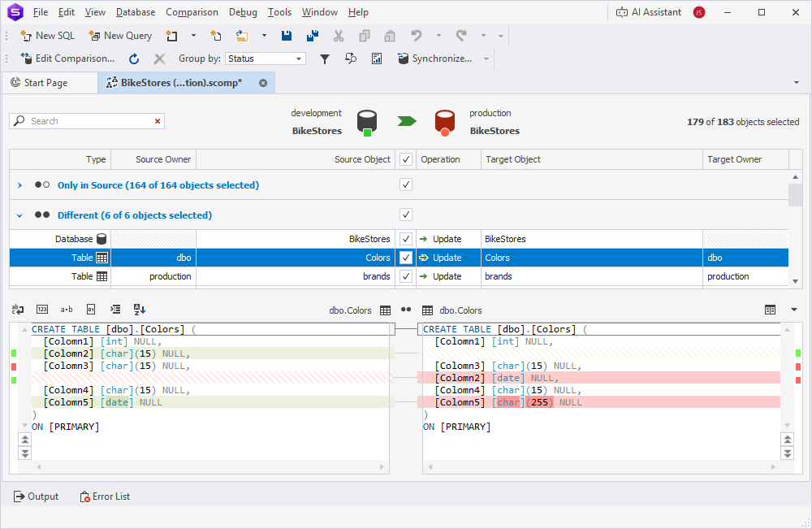This screenshot has height=529, width=812.
Task: Open the Database menu
Action: click(x=135, y=11)
